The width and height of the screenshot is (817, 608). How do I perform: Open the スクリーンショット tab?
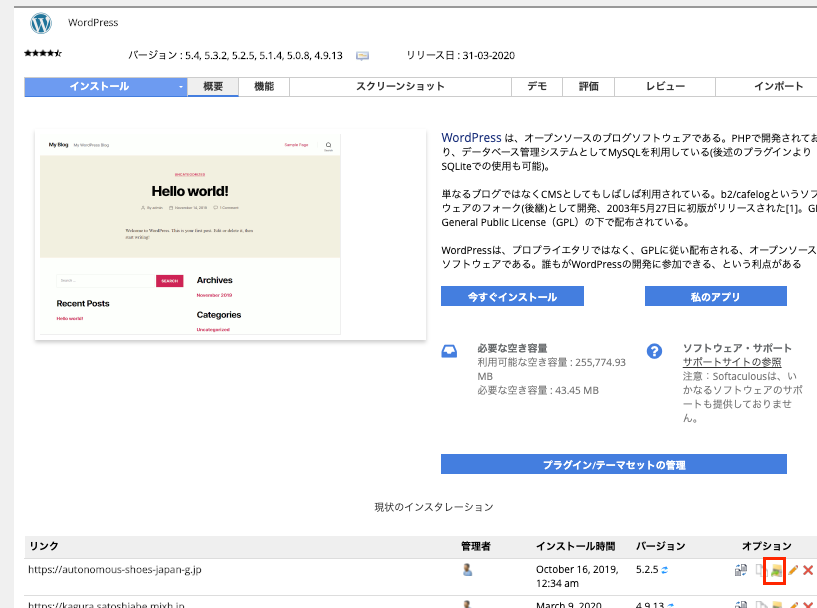pyautogui.click(x=400, y=87)
